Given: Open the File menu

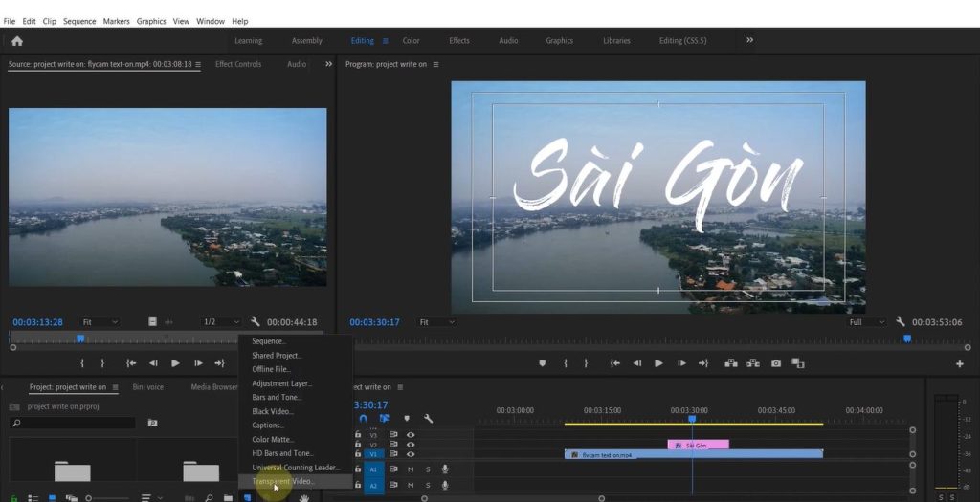Looking at the screenshot, I should (x=10, y=21).
